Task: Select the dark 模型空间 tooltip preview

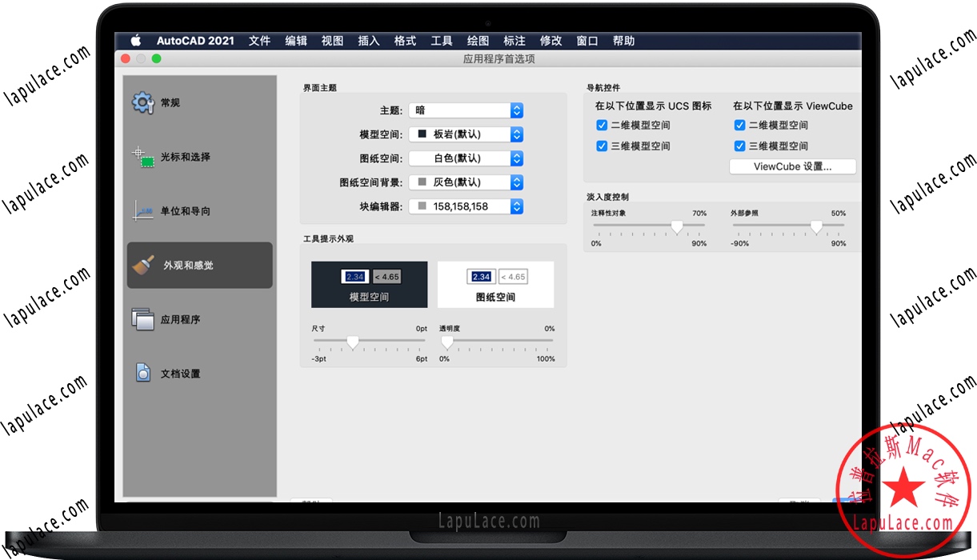Action: coord(369,285)
